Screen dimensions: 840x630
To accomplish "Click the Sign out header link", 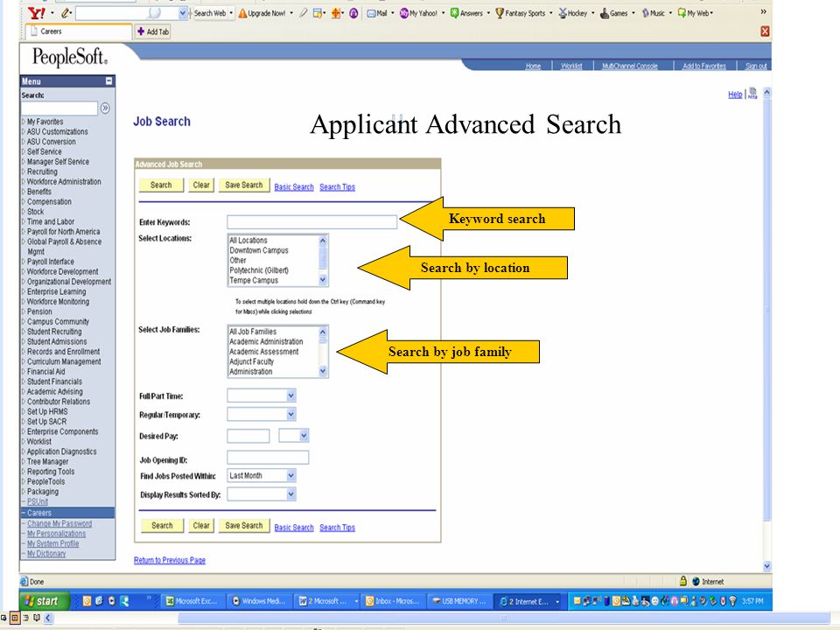I will pyautogui.click(x=756, y=66).
